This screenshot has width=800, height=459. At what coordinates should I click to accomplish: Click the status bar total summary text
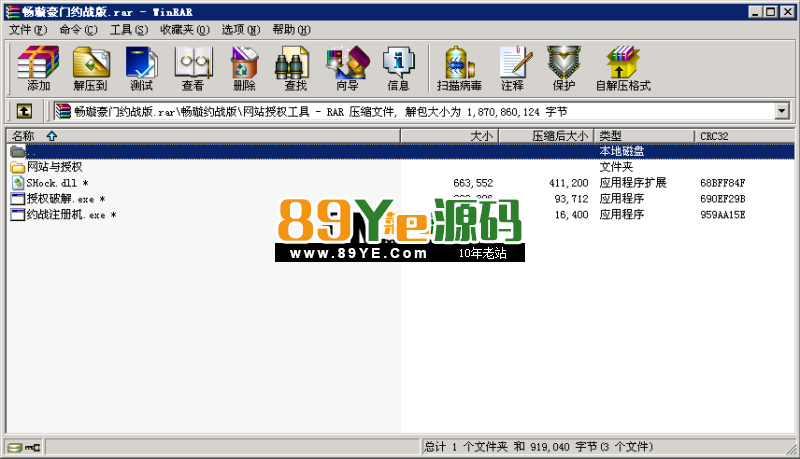pyautogui.click(x=538, y=447)
